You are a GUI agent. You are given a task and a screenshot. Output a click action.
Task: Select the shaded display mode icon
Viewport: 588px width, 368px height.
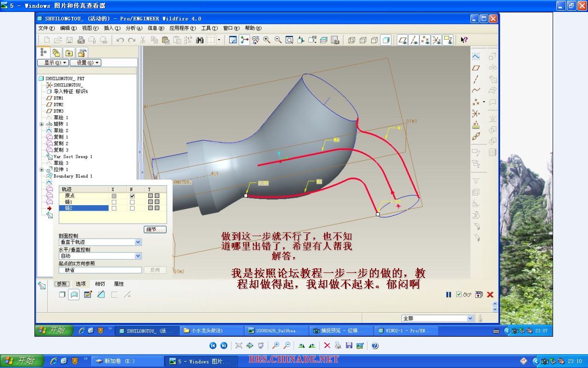point(386,40)
